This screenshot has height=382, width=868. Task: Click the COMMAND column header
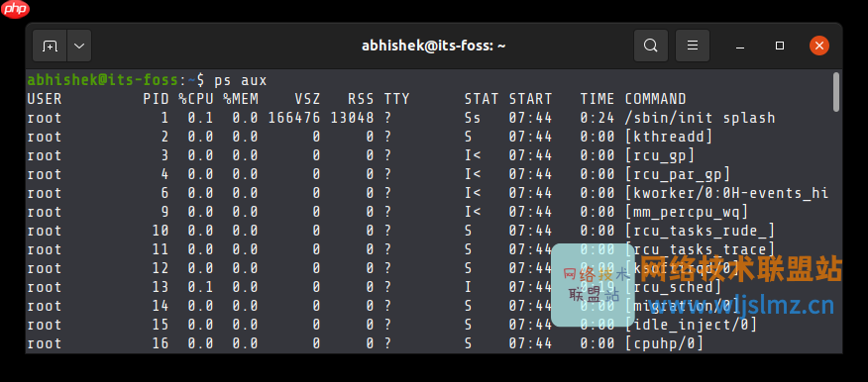click(655, 99)
